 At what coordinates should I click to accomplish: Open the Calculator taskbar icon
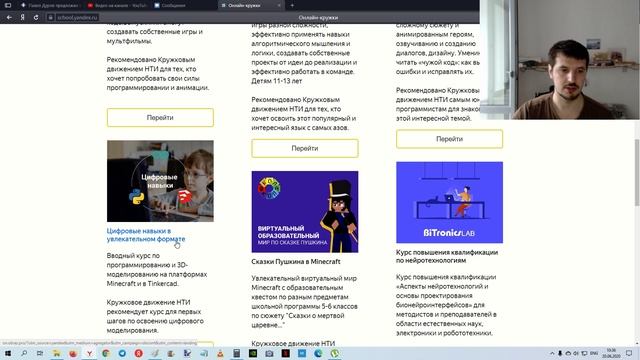pos(236,353)
